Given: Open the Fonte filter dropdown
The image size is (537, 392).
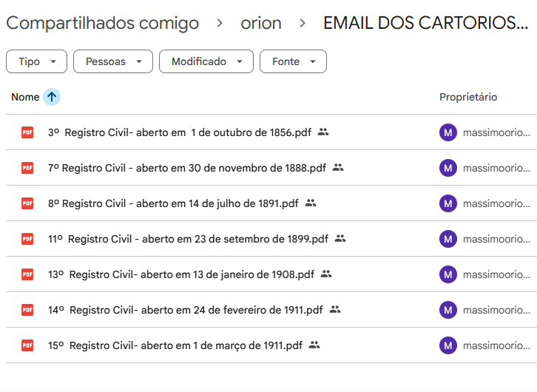Looking at the screenshot, I should coord(293,62).
